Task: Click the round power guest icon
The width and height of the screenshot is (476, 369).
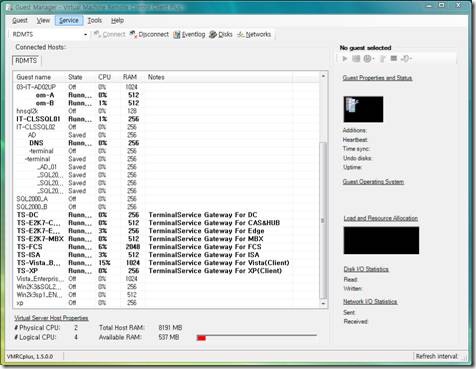Action: (367, 59)
